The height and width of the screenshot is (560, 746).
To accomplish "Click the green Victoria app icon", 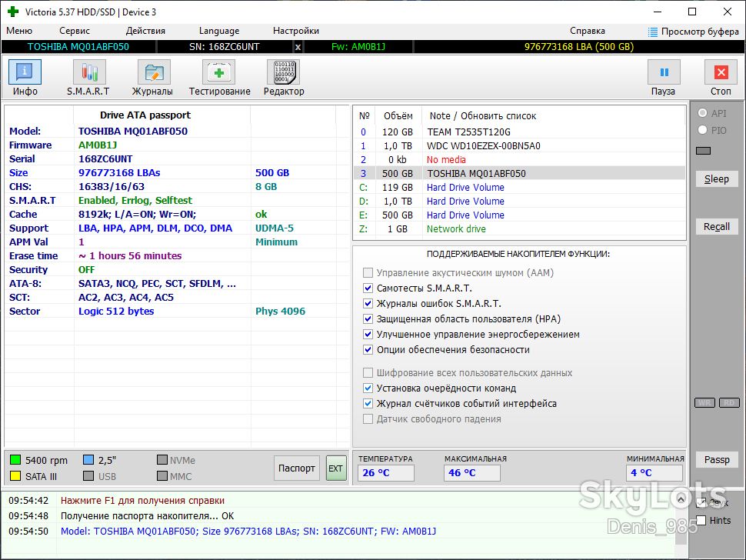I will click(13, 12).
